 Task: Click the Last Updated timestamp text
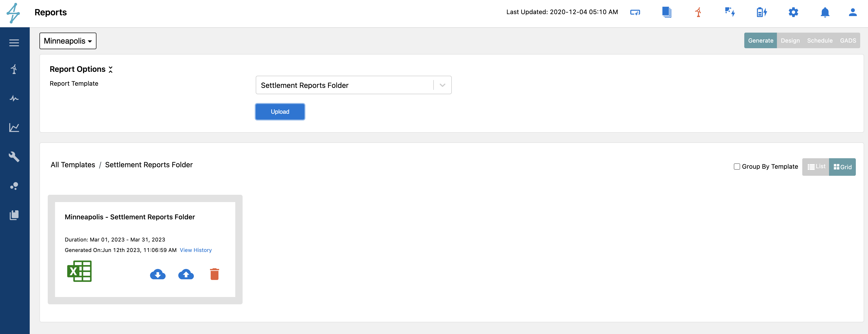pyautogui.click(x=562, y=12)
